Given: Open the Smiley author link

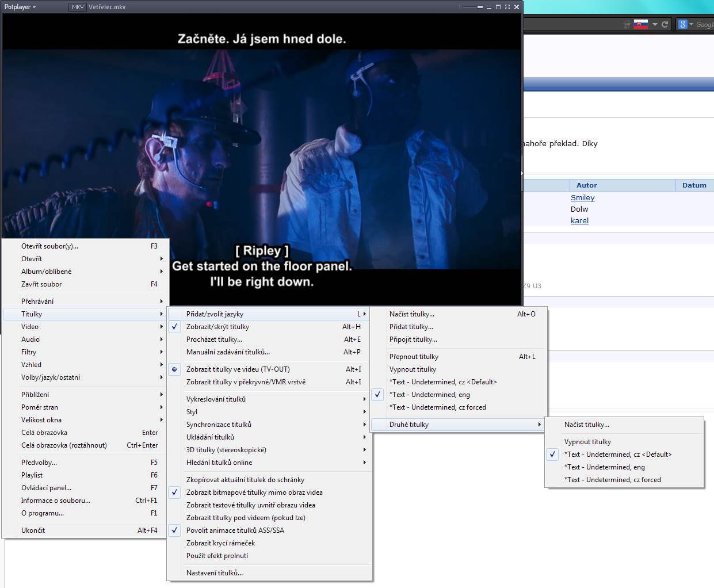Looking at the screenshot, I should click(582, 198).
